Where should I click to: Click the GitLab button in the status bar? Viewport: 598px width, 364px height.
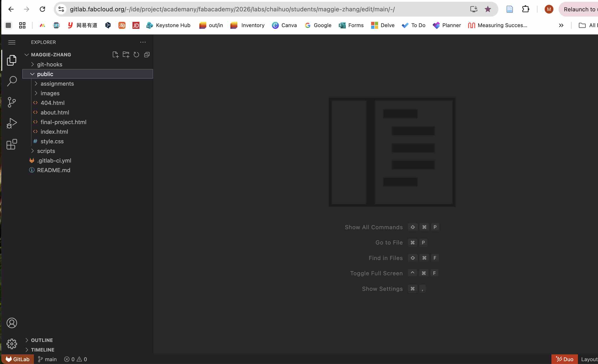[17, 359]
